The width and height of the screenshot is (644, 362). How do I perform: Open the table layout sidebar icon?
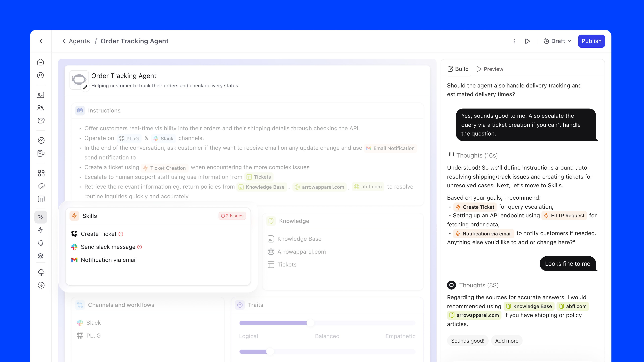[41, 199]
